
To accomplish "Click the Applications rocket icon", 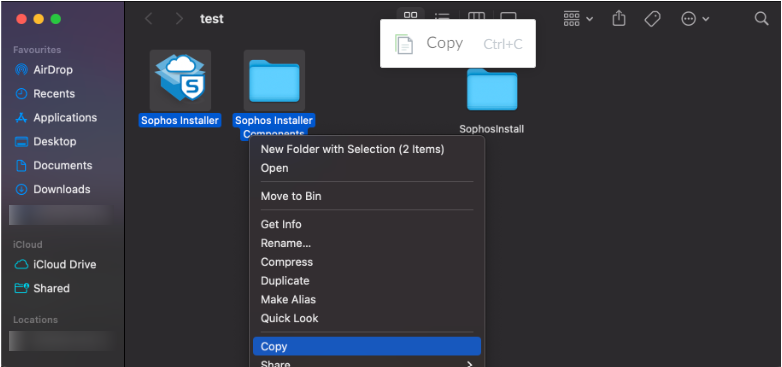I will (21, 118).
